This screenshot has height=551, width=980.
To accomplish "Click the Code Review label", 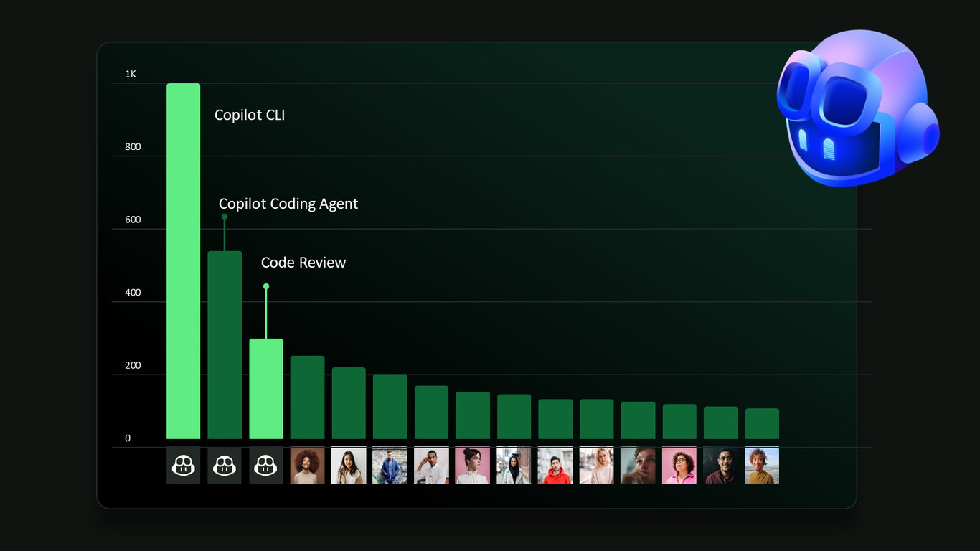I will click(x=303, y=263).
